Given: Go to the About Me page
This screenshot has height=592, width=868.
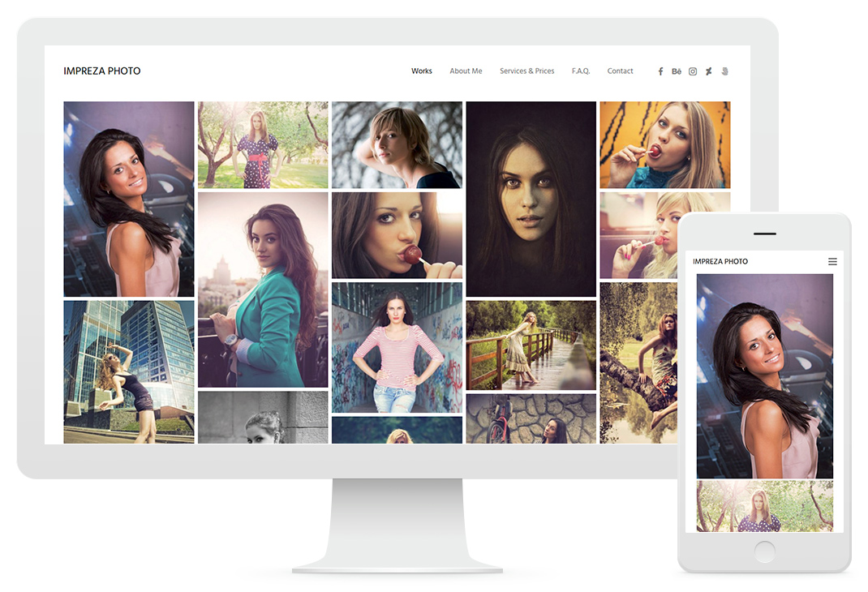Looking at the screenshot, I should (466, 71).
